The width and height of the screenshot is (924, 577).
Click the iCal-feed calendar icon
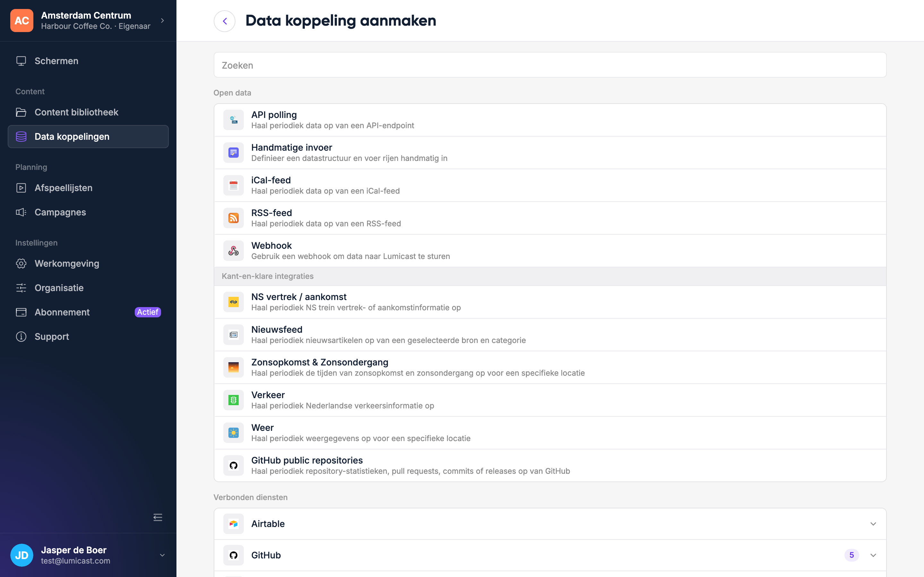click(233, 186)
